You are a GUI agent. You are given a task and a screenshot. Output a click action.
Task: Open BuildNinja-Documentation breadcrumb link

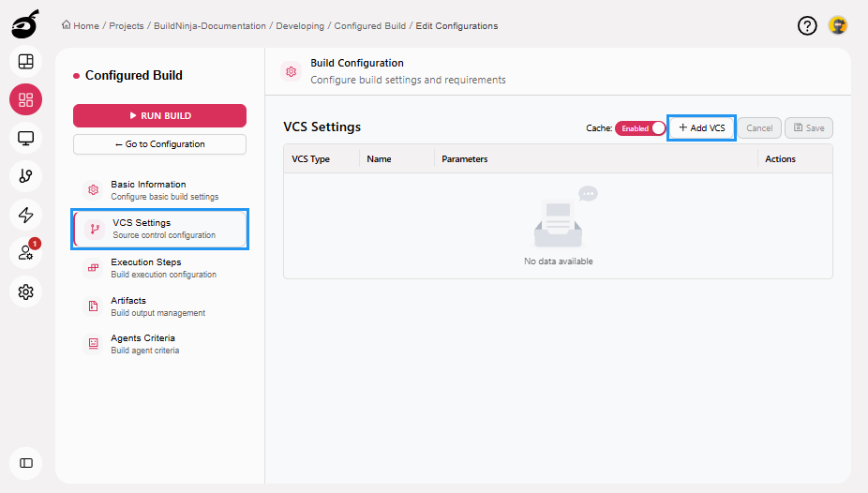[210, 25]
